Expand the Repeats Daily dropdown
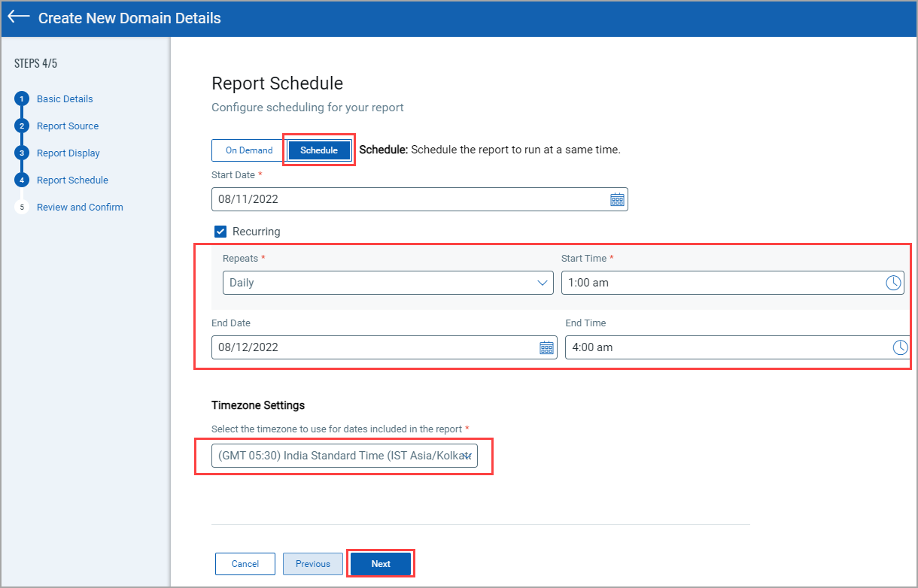This screenshot has width=918, height=588. click(x=388, y=283)
